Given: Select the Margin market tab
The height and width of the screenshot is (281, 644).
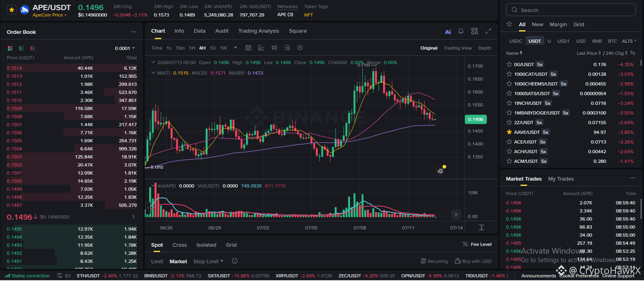Looking at the screenshot, I should coord(558,25).
